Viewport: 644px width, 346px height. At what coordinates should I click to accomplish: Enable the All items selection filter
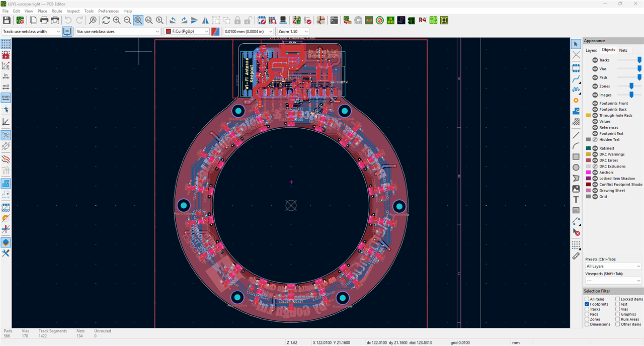pos(587,299)
